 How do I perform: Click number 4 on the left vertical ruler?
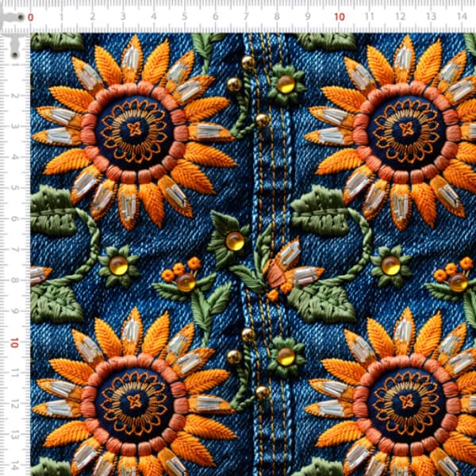tap(14, 157)
